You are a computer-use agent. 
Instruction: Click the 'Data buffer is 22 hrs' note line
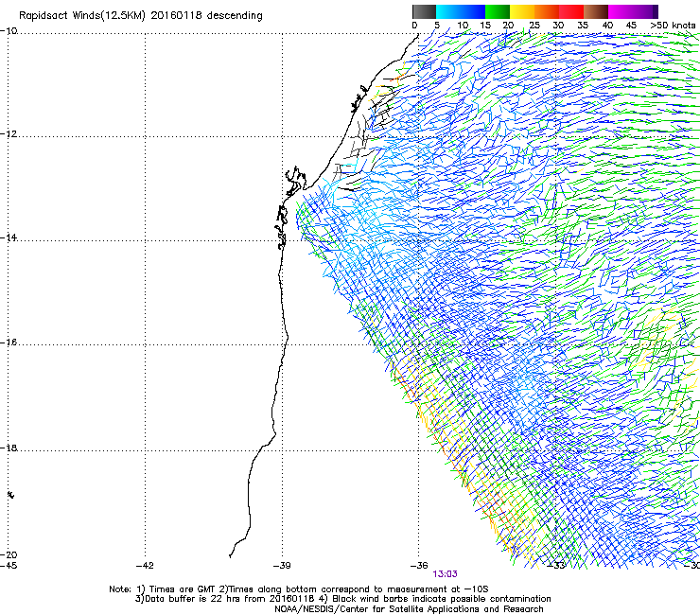point(342,599)
